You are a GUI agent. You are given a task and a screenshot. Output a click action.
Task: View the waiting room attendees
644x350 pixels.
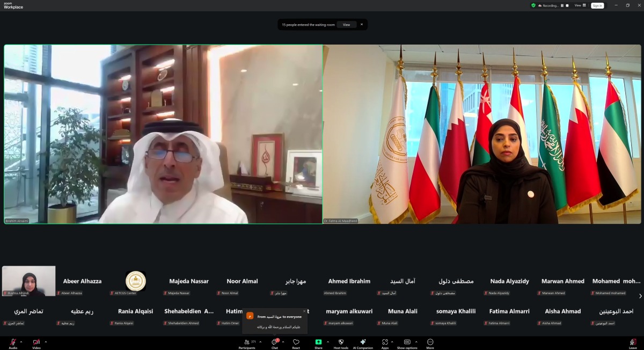coord(346,24)
